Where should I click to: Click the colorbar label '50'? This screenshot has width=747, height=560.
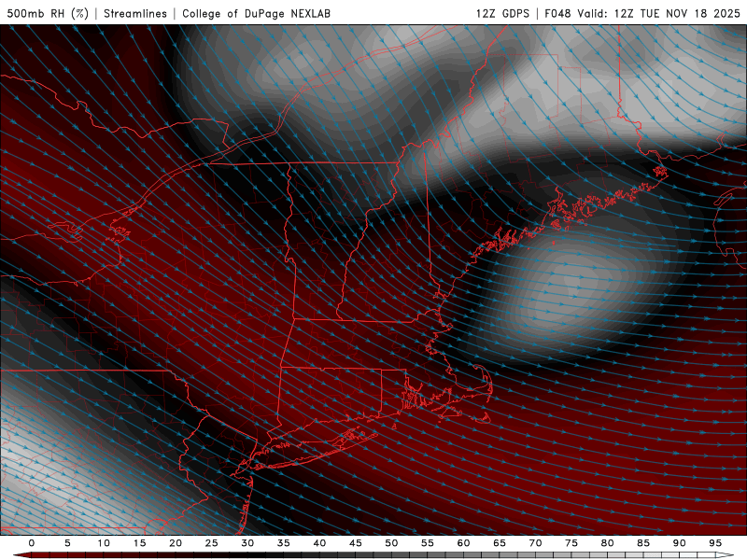pyautogui.click(x=391, y=543)
